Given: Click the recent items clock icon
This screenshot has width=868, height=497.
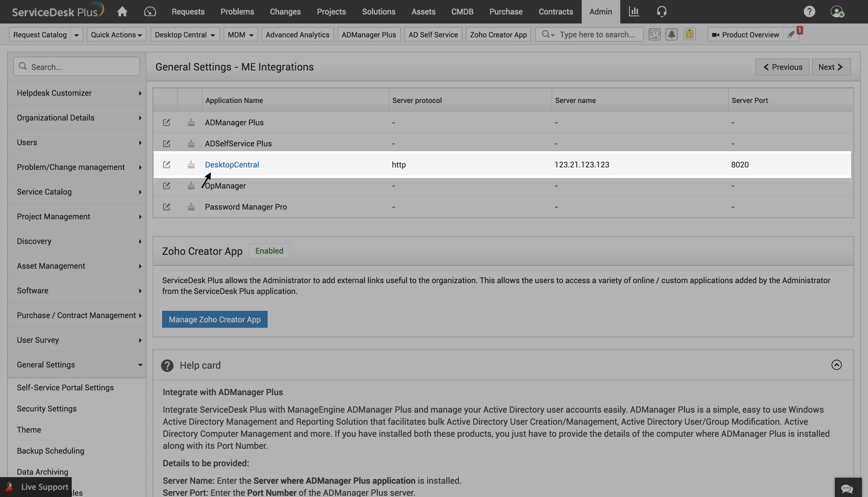Looking at the screenshot, I should pos(655,34).
